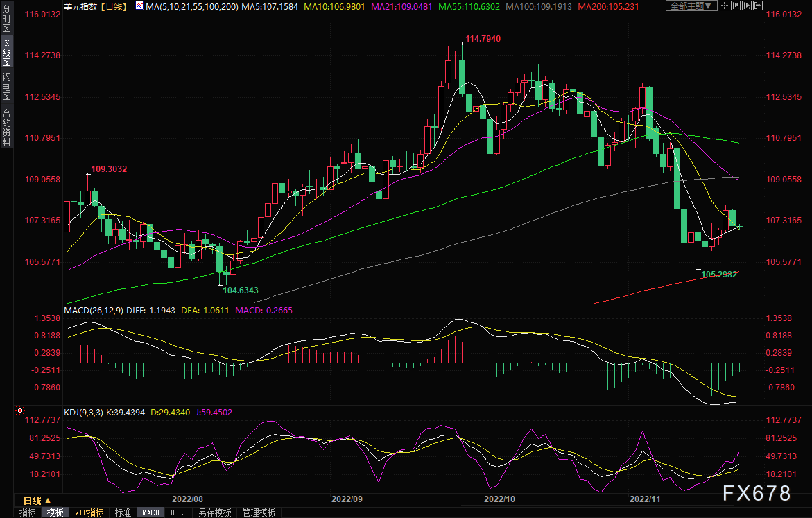Viewport: 812px width, 518px height.
Task: Click the 【日线】 period label in title
Action: coord(112,6)
